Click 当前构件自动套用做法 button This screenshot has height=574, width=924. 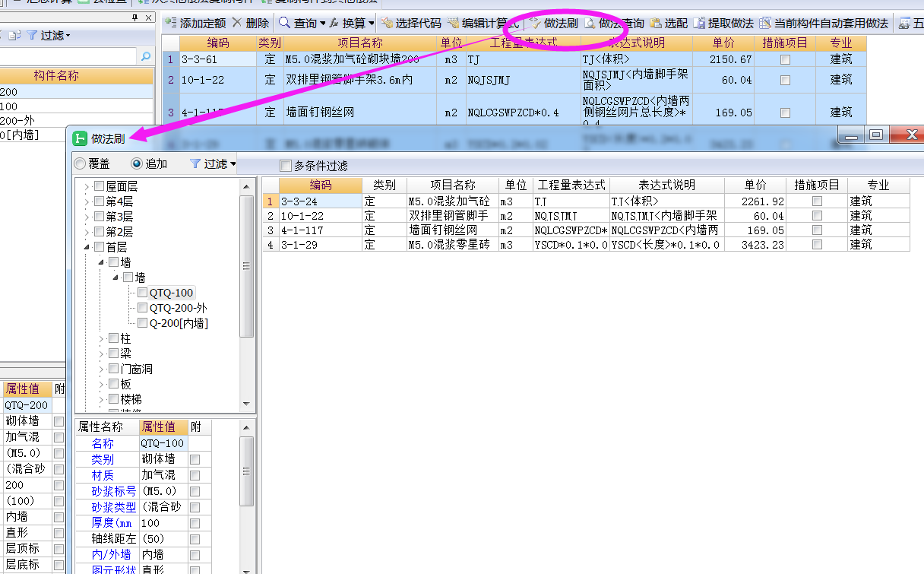[824, 24]
